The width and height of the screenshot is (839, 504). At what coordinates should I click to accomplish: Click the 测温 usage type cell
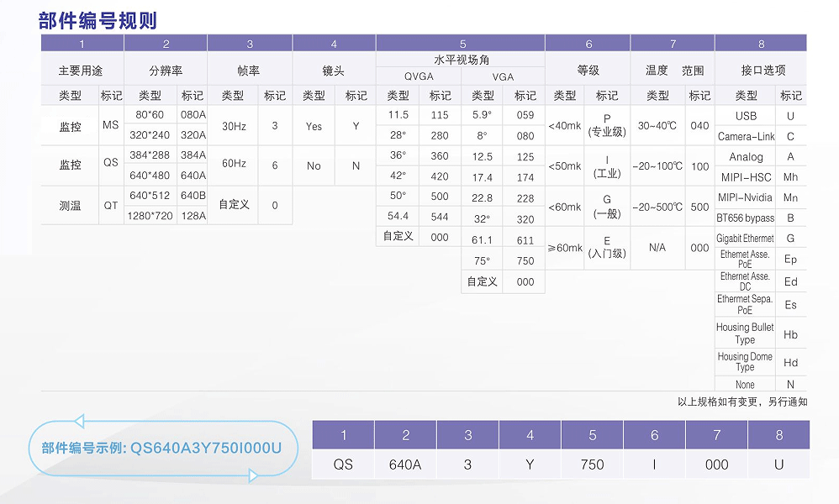(70, 205)
